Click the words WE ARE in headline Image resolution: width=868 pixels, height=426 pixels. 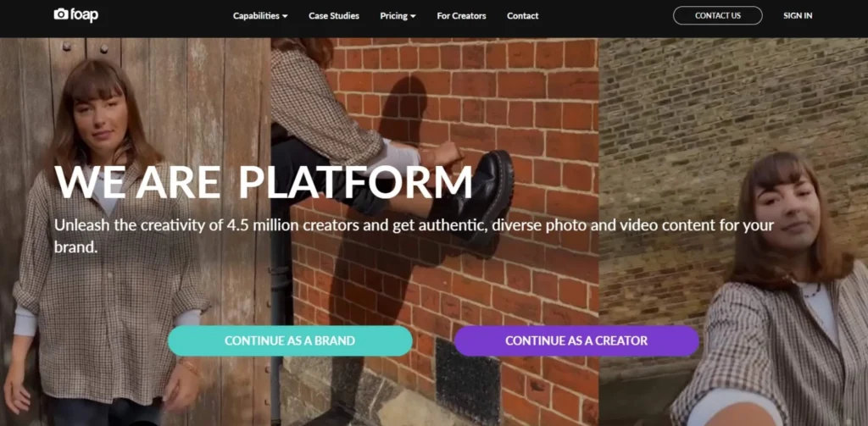pos(137,181)
